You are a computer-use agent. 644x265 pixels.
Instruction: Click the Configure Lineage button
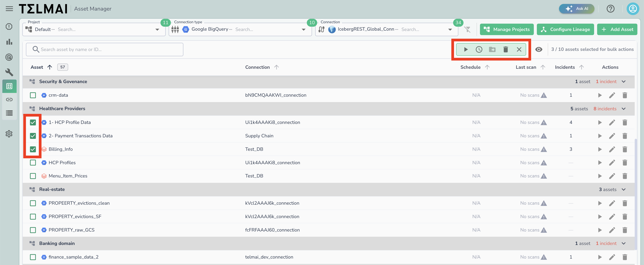[x=565, y=30]
